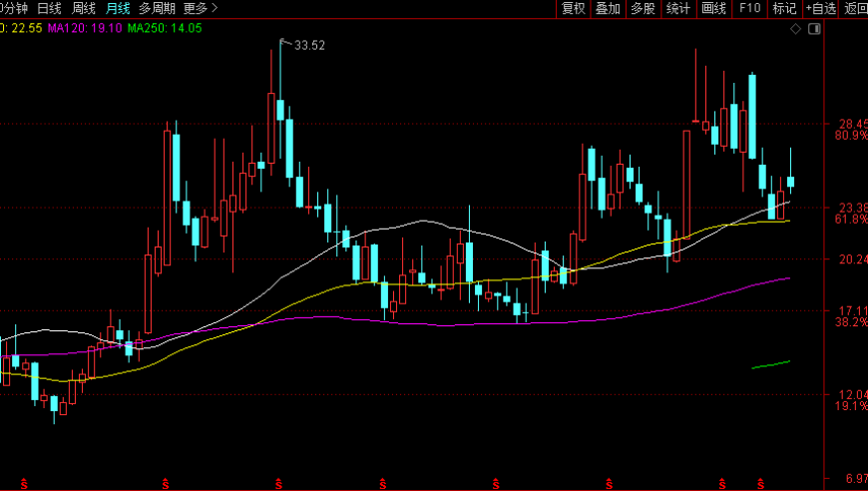Click the 12.04 price axis label
Image resolution: width=868 pixels, height=491 pixels.
click(853, 394)
